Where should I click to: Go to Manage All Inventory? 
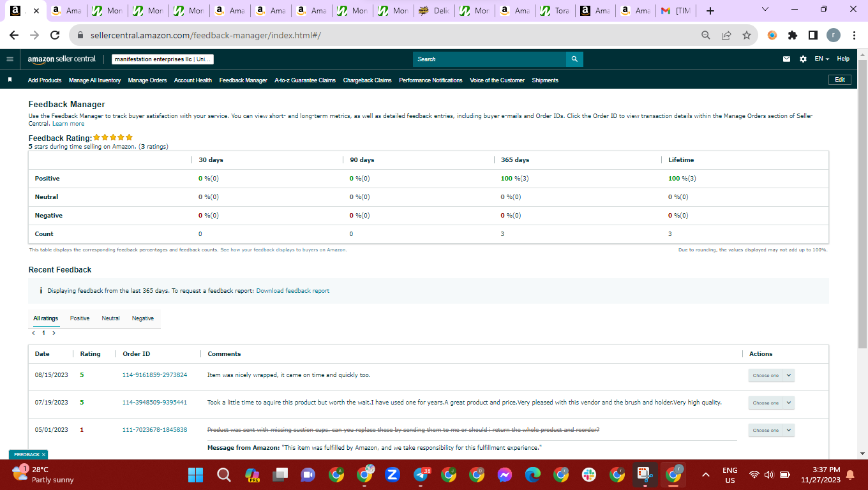94,80
